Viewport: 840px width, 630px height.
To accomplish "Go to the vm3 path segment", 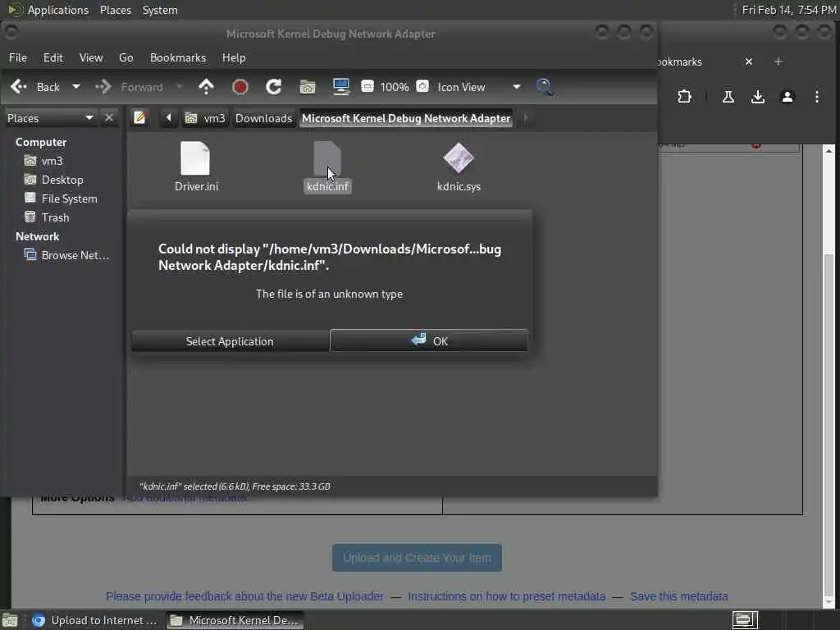I will click(206, 118).
